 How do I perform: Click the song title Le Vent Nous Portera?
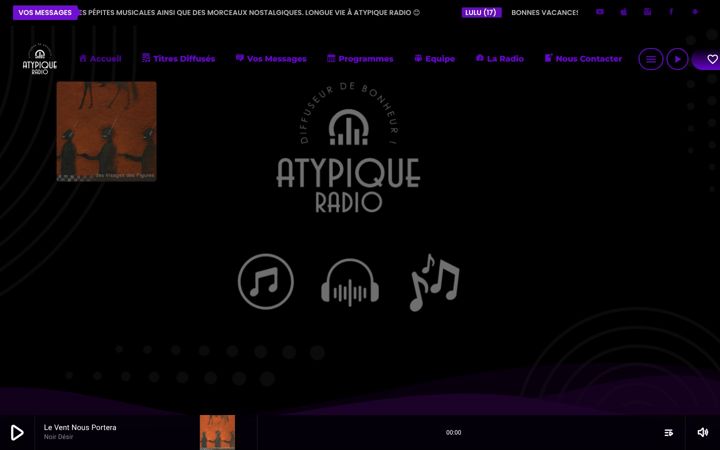[x=80, y=428]
